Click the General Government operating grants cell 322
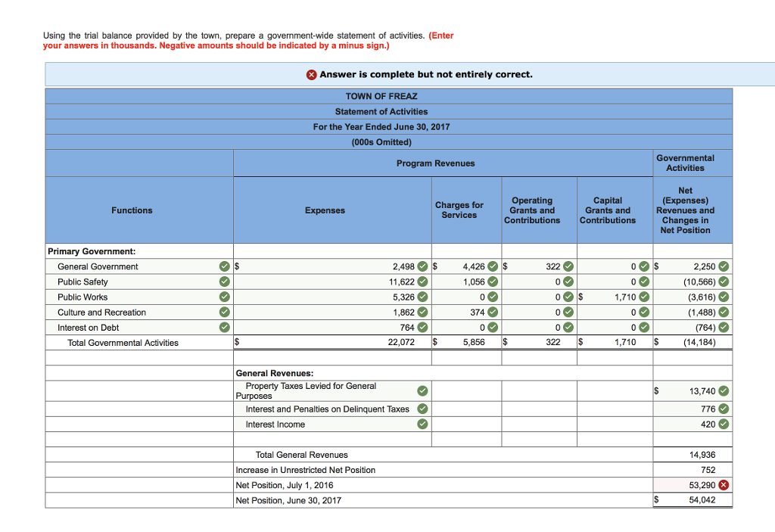The image size is (775, 532). pos(539,266)
